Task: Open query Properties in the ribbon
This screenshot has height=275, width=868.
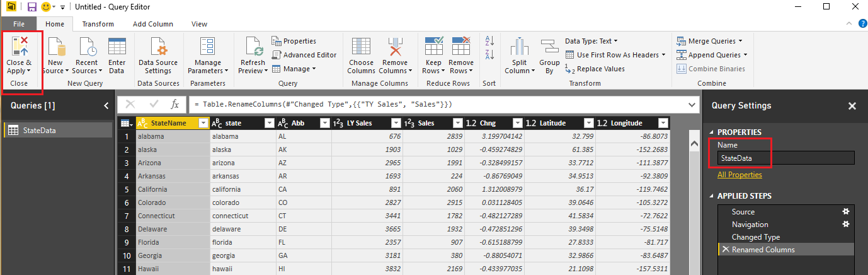Action: [294, 41]
